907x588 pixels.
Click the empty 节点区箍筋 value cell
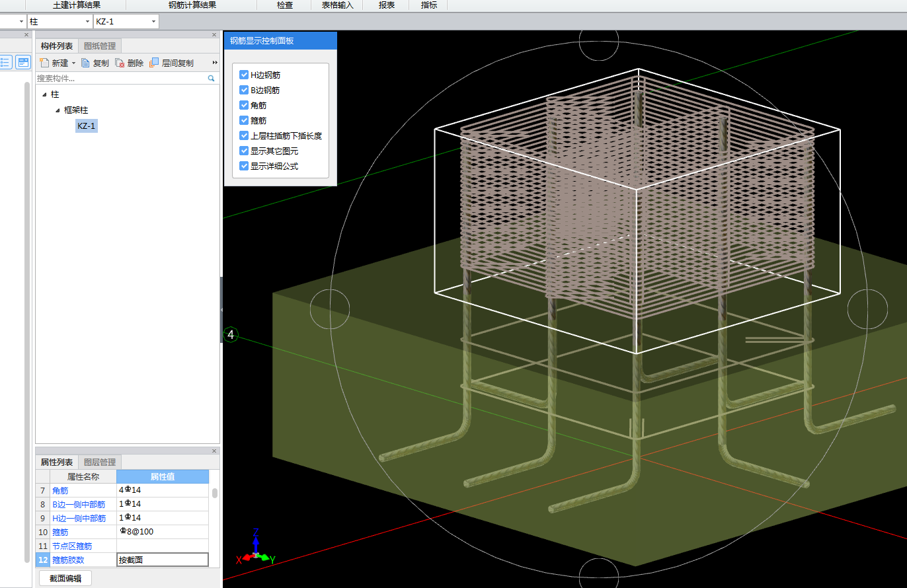(x=163, y=546)
